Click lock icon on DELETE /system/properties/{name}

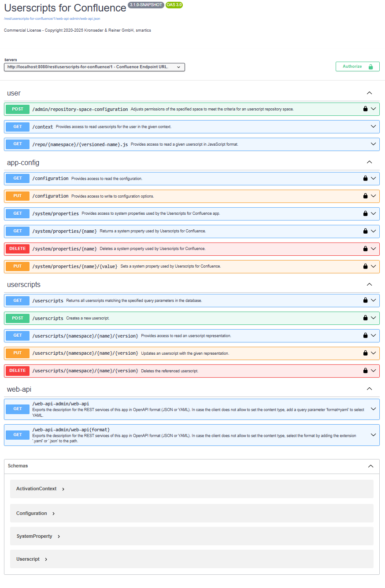click(365, 249)
